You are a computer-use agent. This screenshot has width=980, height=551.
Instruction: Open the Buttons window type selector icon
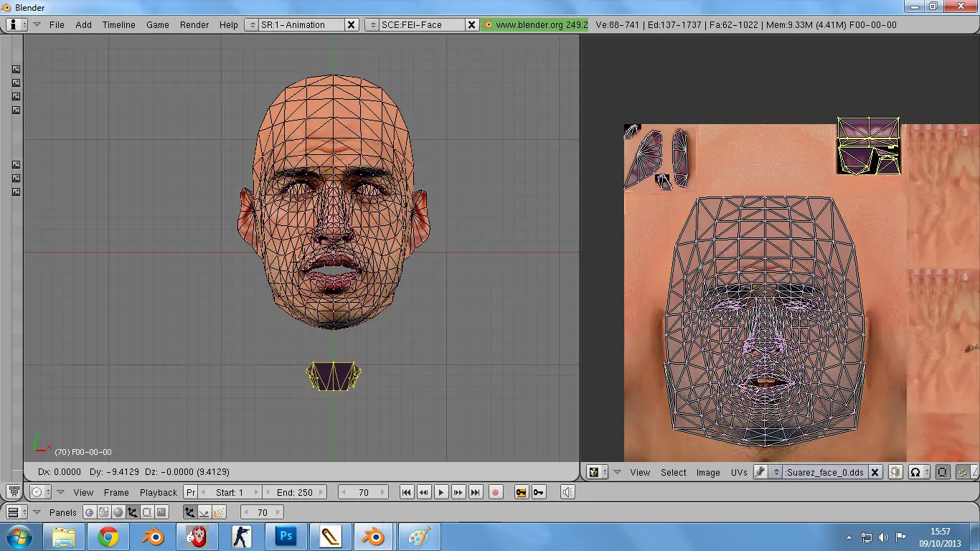coord(16,512)
